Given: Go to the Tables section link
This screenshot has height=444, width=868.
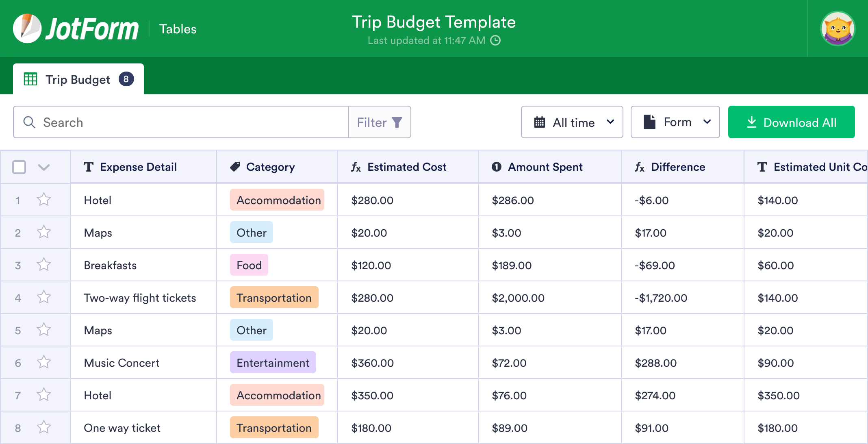Looking at the screenshot, I should pyautogui.click(x=178, y=29).
